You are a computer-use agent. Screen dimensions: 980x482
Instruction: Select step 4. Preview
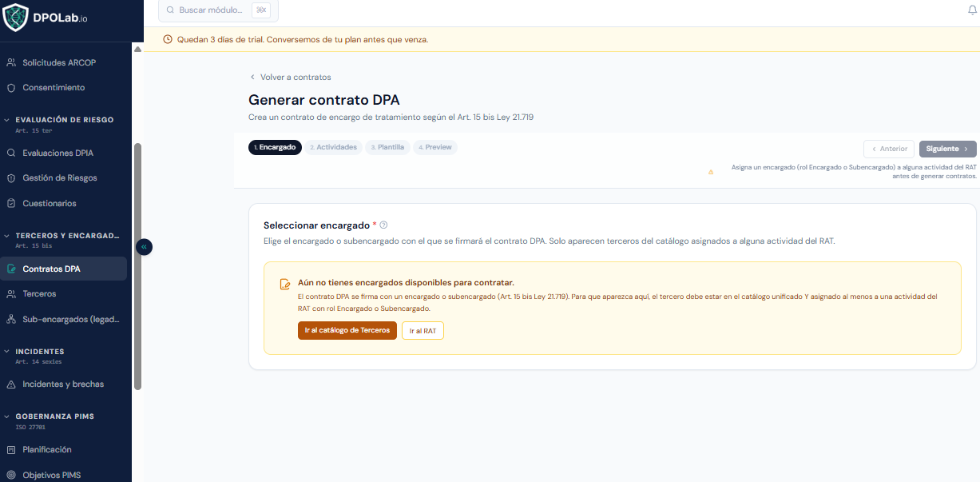coord(435,147)
